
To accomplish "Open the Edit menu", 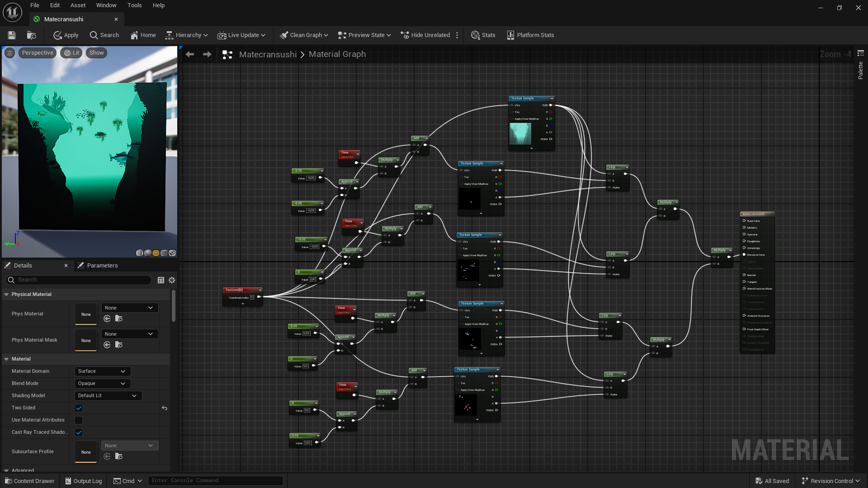I will click(x=55, y=5).
